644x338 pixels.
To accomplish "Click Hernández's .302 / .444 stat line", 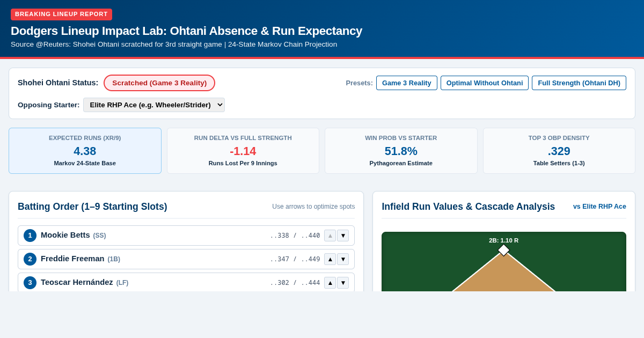I will pyautogui.click(x=295, y=283).
